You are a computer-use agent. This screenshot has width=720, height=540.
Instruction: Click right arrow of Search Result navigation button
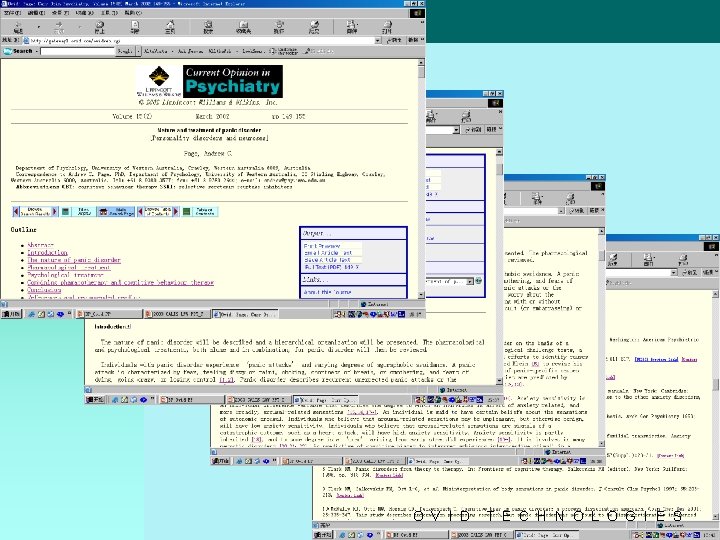[54, 211]
